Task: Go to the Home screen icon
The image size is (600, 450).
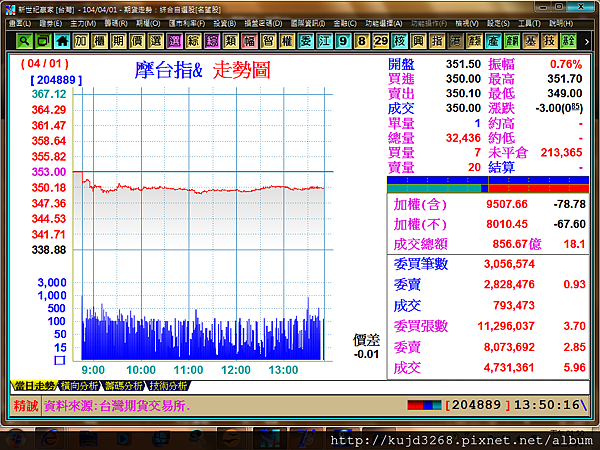Action: click(62, 41)
